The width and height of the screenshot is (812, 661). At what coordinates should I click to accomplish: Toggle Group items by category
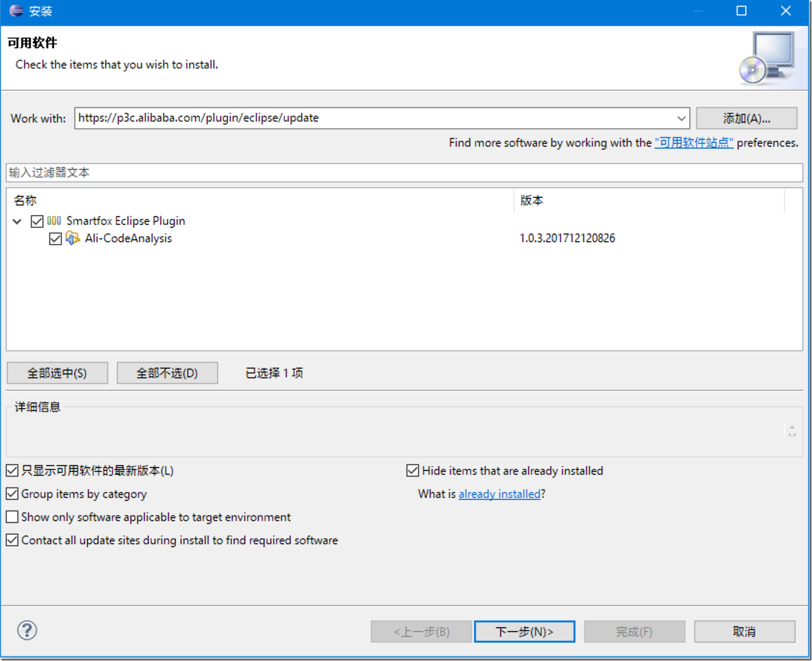click(x=12, y=494)
